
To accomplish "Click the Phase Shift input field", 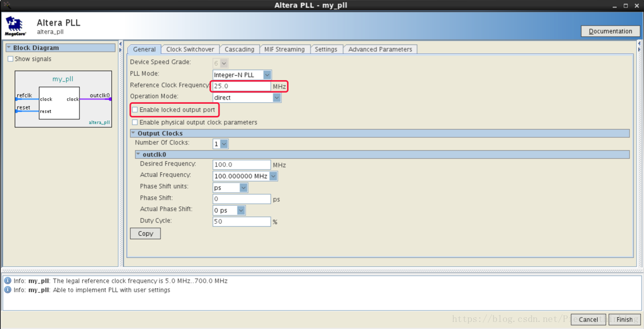I will click(x=242, y=199).
